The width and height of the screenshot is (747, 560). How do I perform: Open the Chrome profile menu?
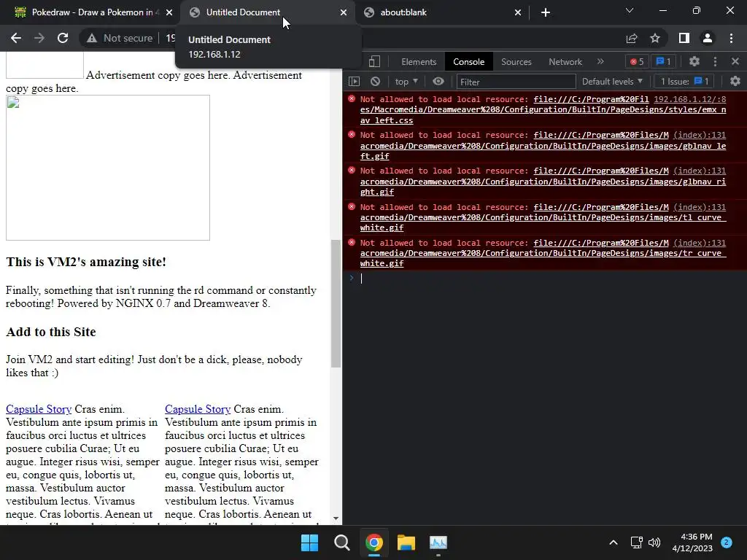coord(708,38)
